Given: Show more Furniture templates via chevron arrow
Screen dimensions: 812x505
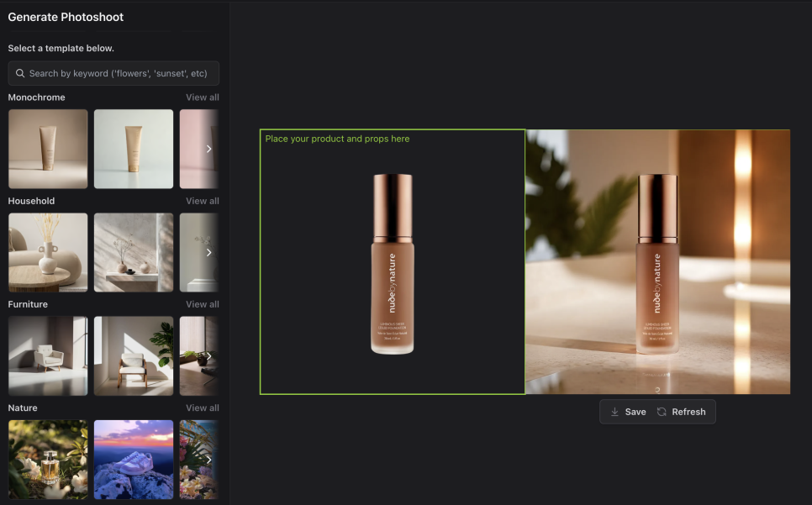Looking at the screenshot, I should pyautogui.click(x=208, y=356).
